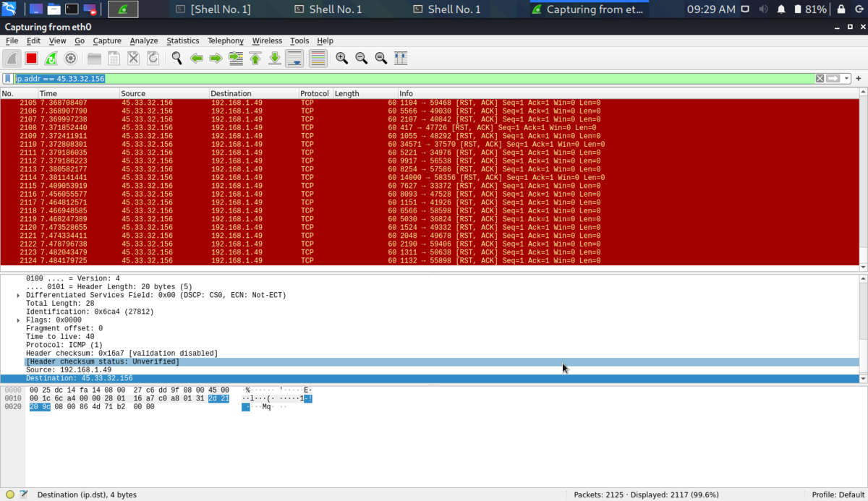
Task: Select packet number 2110 row
Action: (x=430, y=145)
